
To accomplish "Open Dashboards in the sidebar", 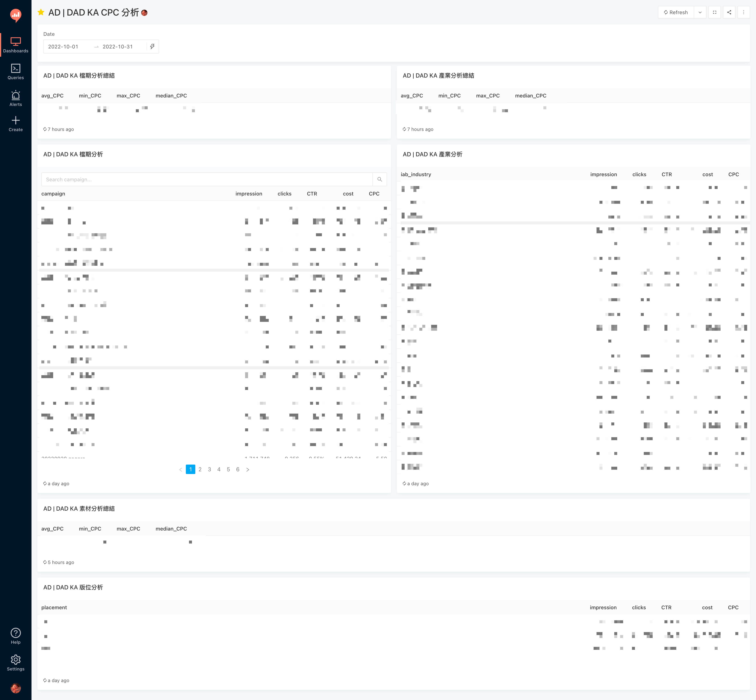I will [16, 45].
